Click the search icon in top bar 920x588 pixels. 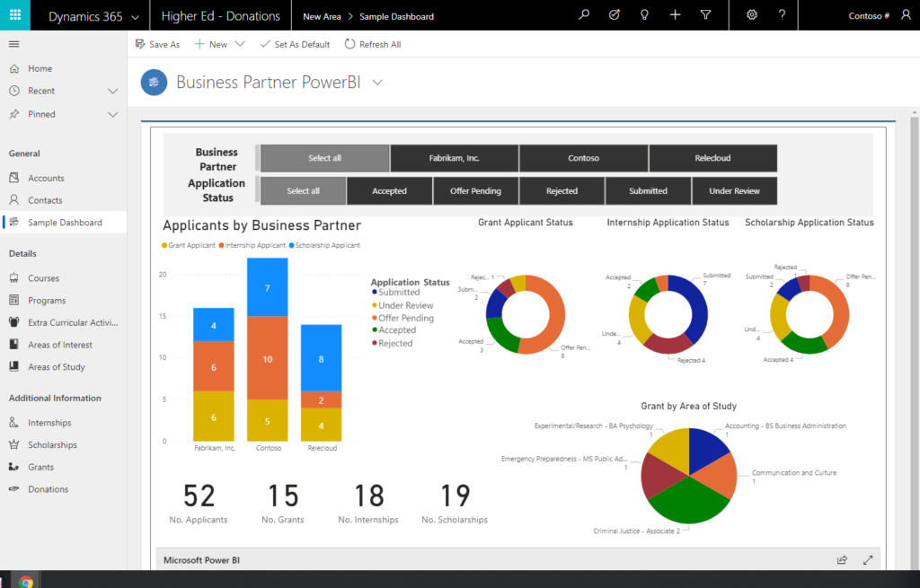point(584,15)
